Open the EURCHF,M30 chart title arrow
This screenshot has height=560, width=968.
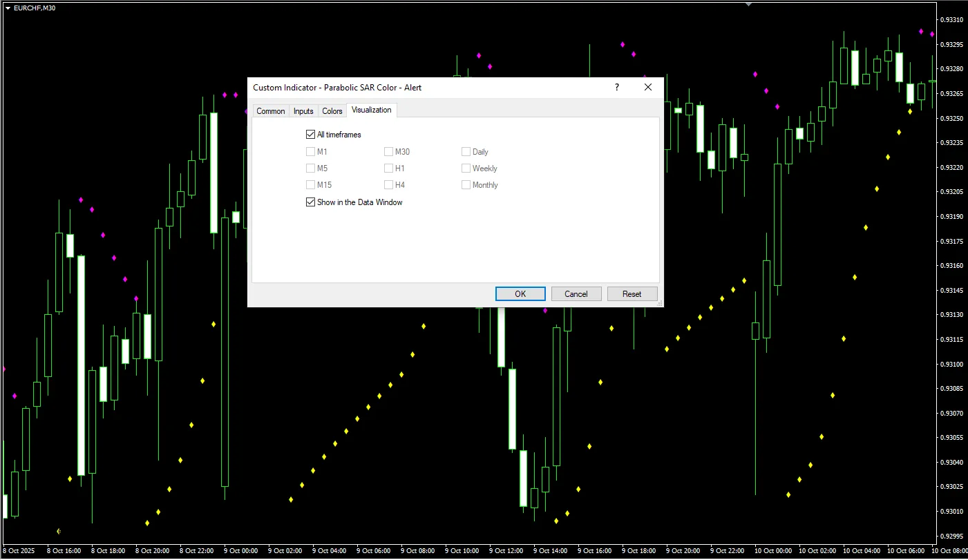[x=8, y=8]
